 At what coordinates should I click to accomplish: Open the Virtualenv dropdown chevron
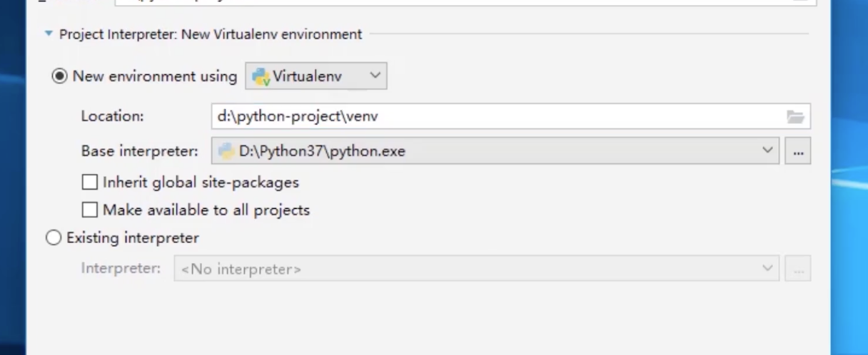[x=375, y=76]
